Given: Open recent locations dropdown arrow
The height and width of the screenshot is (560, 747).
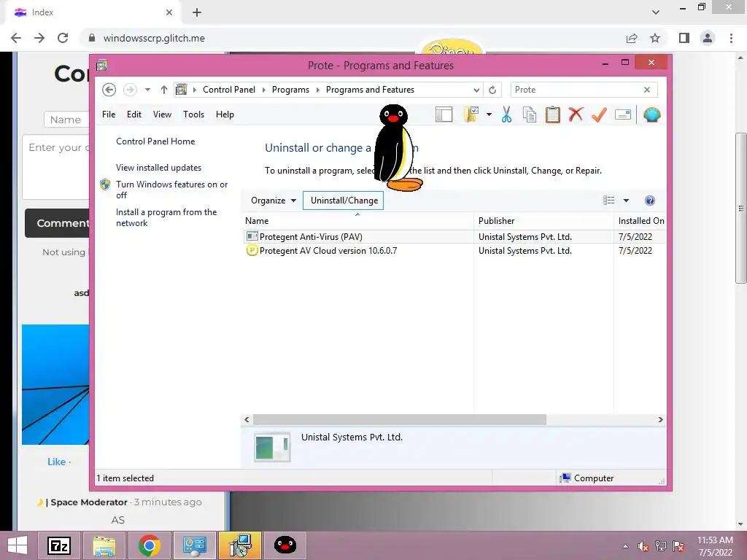Looking at the screenshot, I should (147, 90).
